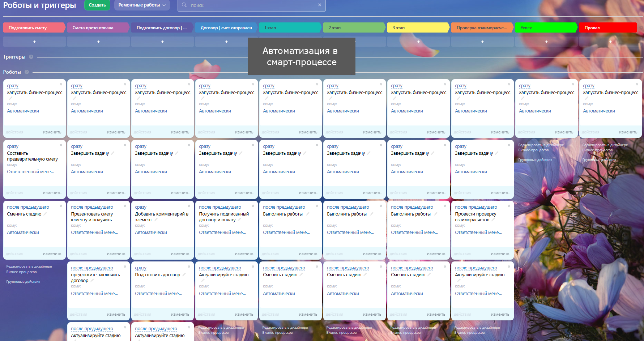The width and height of the screenshot is (644, 341).
Task: Click the pencil next to 'Добавить комментарий в элемент'
Action: coord(156,220)
